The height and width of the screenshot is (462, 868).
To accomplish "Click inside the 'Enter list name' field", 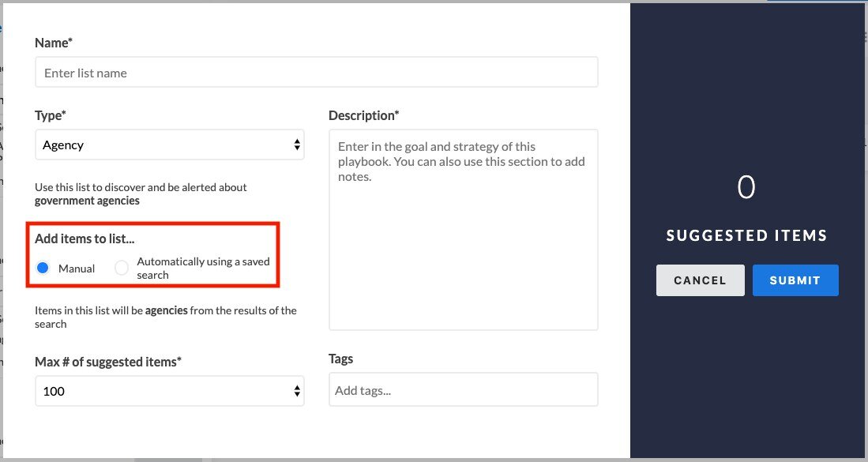I will point(316,72).
